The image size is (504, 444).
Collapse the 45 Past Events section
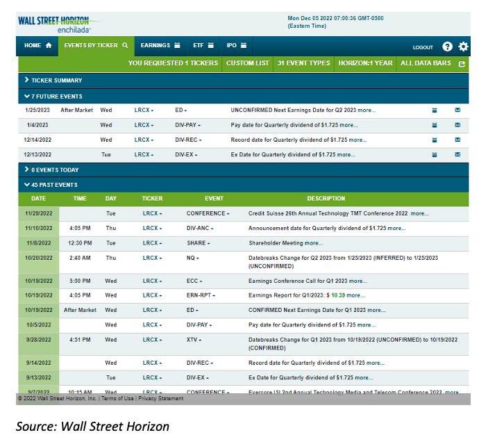pyautogui.click(x=243, y=185)
